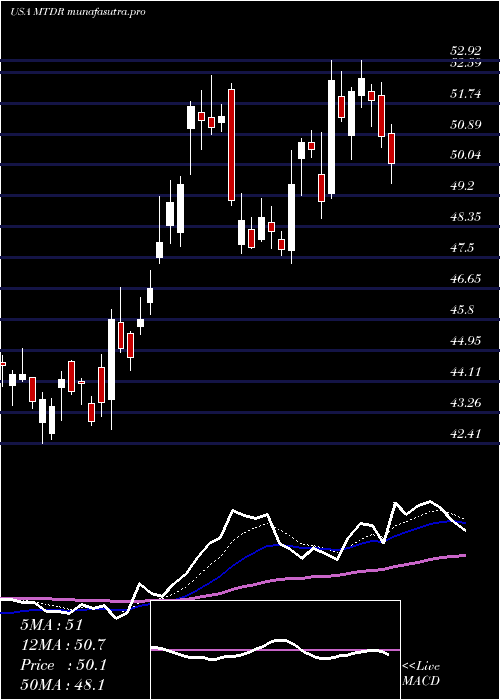Click the '<<Live MACD' label
The width and height of the screenshot is (500, 700).
tap(421, 674)
